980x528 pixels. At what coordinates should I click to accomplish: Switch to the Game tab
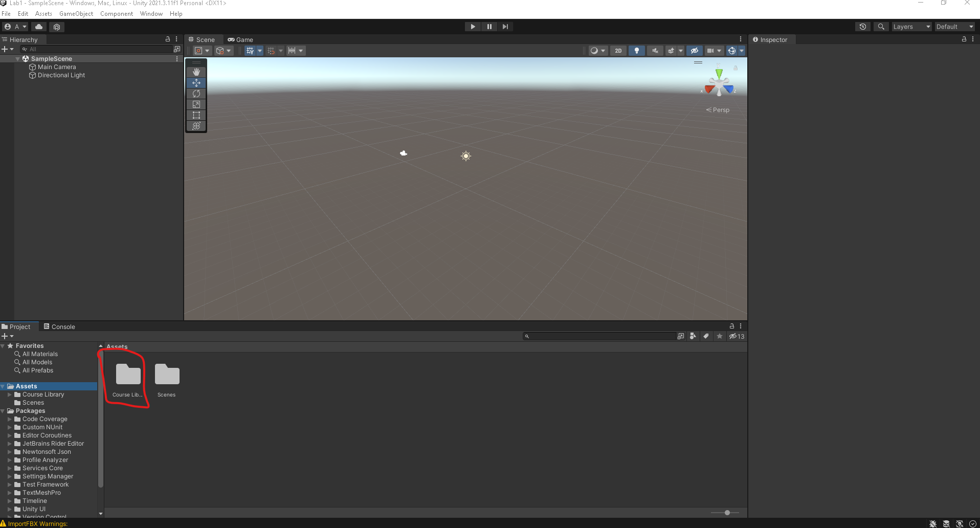tap(240, 39)
